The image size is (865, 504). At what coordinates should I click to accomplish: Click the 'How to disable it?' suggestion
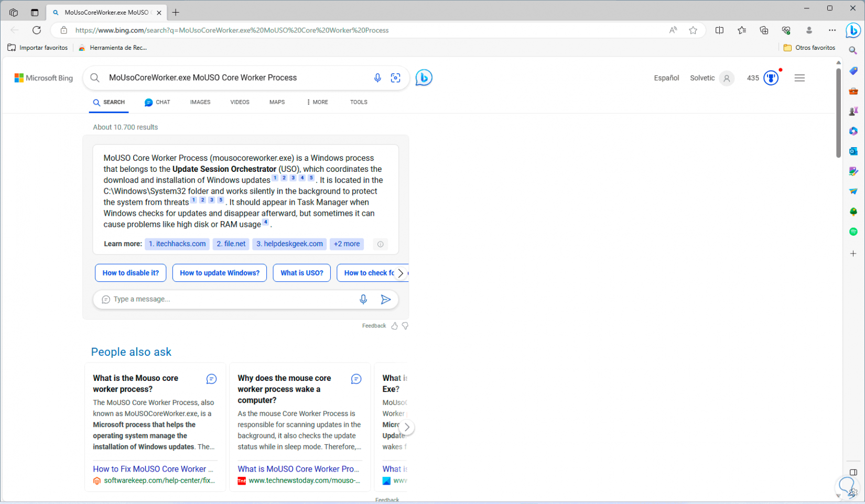131,273
